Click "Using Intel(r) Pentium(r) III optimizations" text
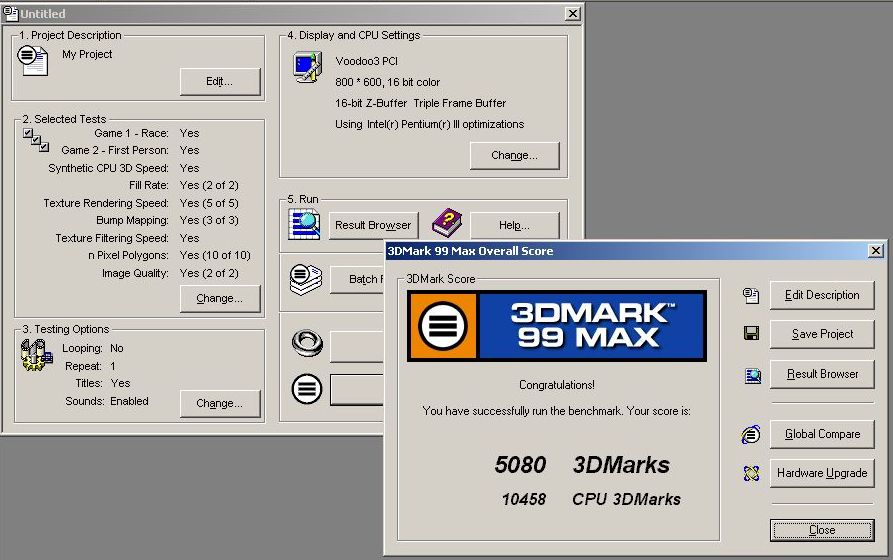Viewport: 893px width, 560px height. click(x=429, y=124)
